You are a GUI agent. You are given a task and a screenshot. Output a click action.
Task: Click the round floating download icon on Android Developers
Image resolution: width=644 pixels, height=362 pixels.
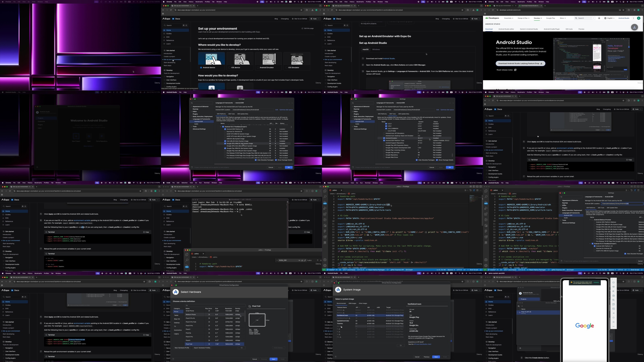click(x=635, y=27)
